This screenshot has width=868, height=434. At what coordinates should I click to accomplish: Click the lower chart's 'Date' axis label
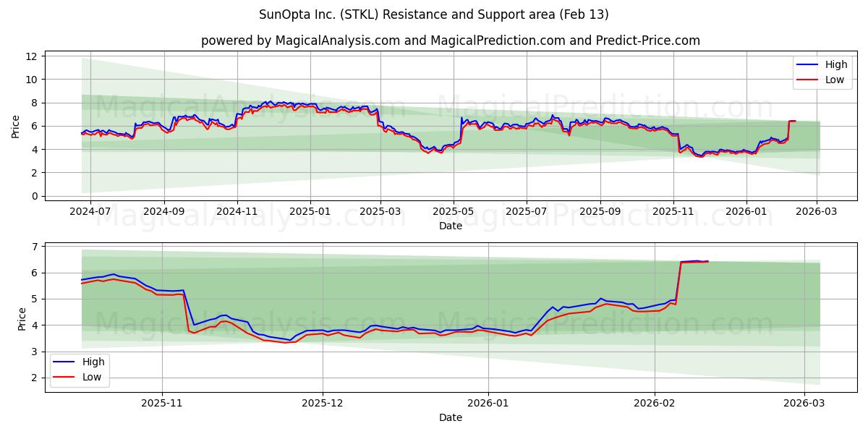point(451,417)
